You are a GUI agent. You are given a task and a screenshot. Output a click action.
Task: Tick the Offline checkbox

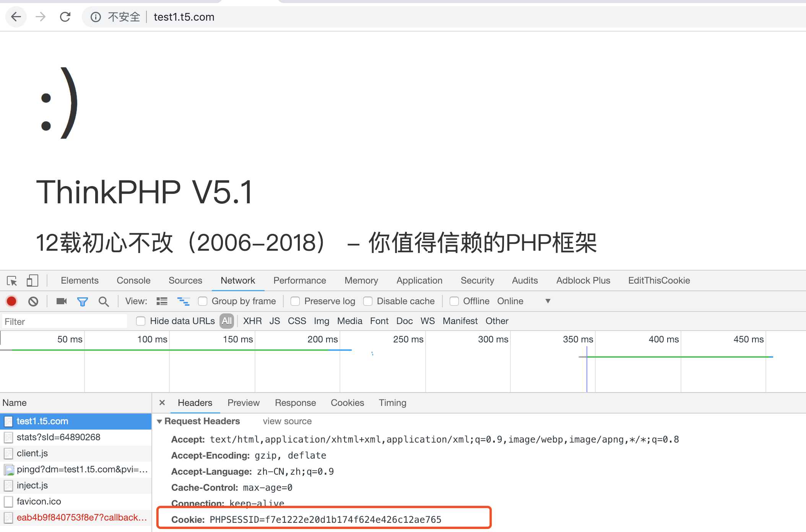pos(454,302)
